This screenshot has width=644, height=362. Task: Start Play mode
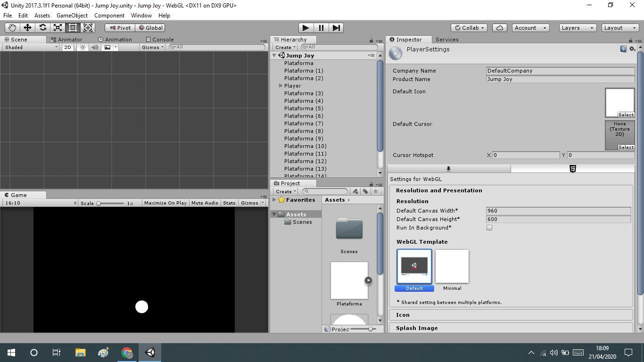click(x=305, y=28)
